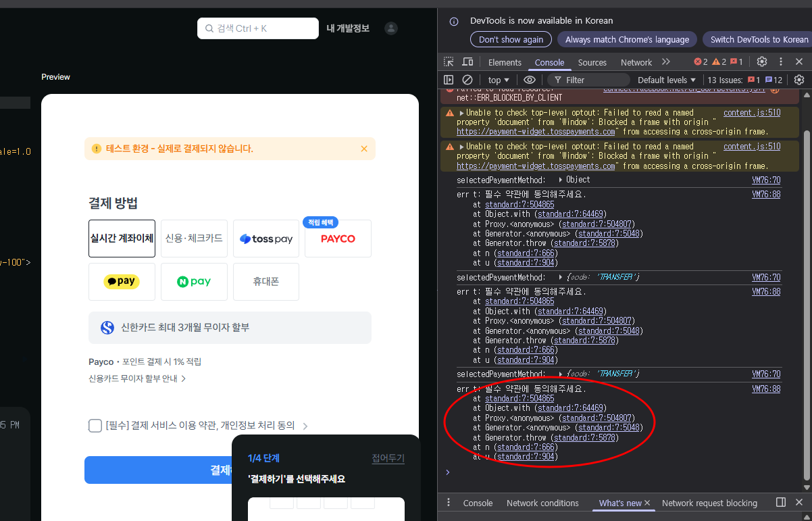Open DevTools settings gear icon
812x521 pixels.
coord(762,61)
